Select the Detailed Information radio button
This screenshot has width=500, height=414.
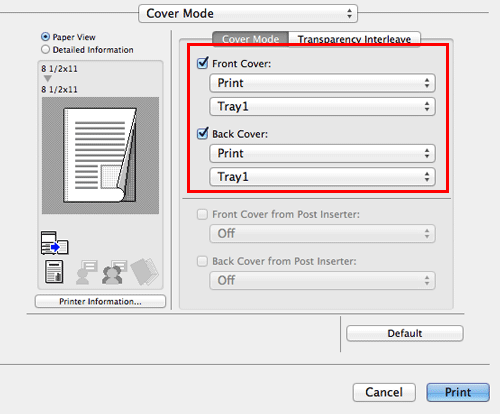(x=45, y=50)
